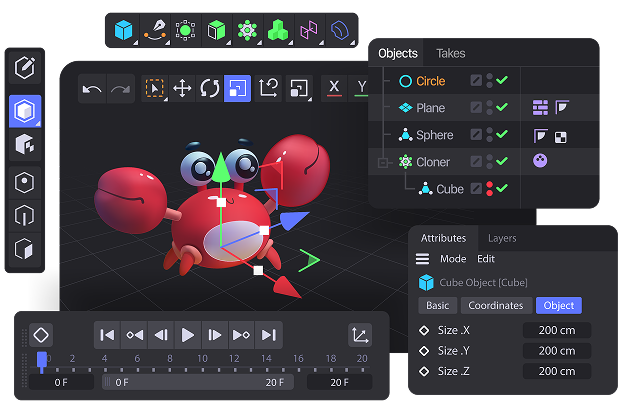625x412 pixels.
Task: Click the Undo arrow
Action: (x=92, y=90)
